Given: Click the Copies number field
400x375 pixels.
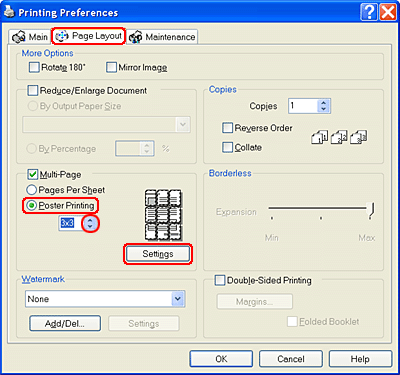Looking at the screenshot, I should [x=303, y=106].
